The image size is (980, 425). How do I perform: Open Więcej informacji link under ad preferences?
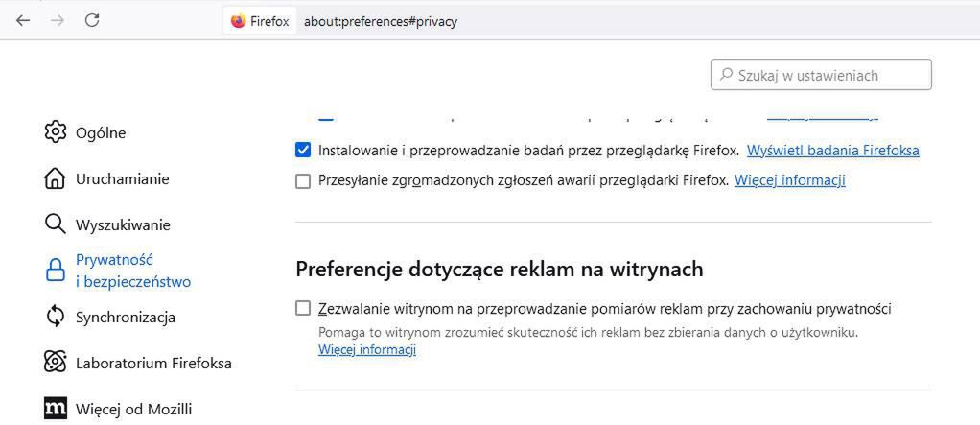[366, 350]
